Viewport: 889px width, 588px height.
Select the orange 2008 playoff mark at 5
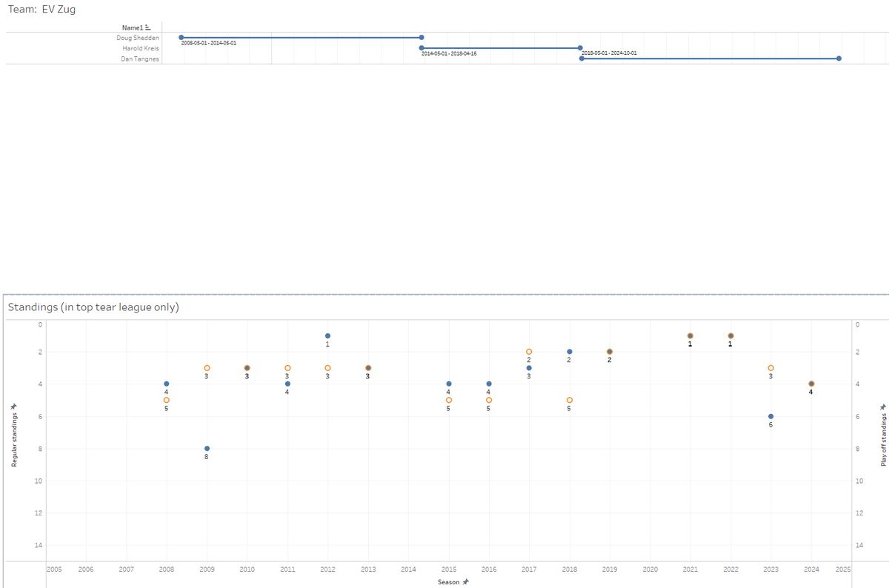coord(167,400)
